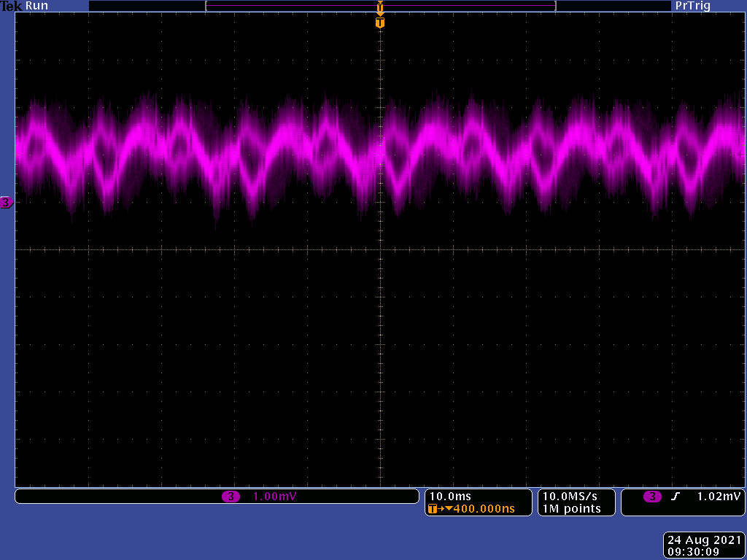Click the channel 3 ground reference marker
The image size is (747, 560).
coord(7,203)
